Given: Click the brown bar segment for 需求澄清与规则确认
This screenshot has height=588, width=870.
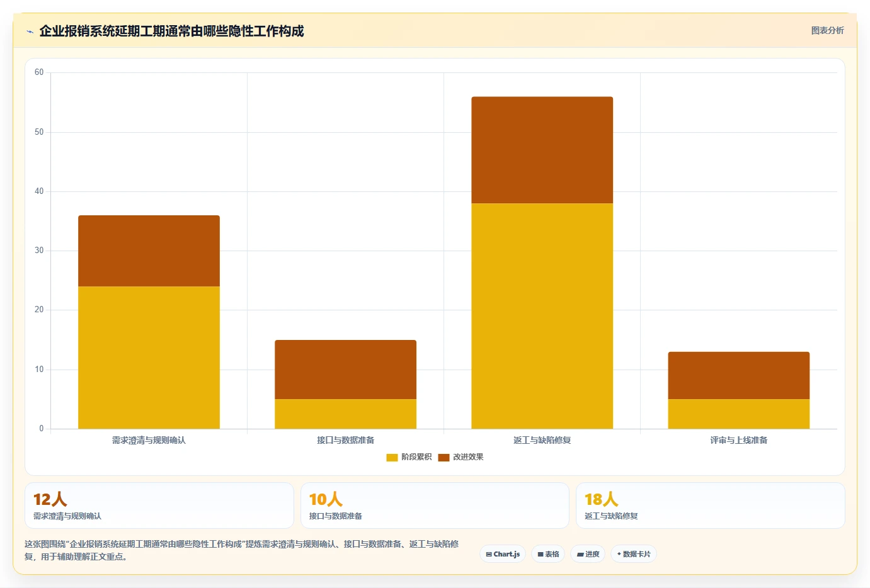Looking at the screenshot, I should click(149, 251).
